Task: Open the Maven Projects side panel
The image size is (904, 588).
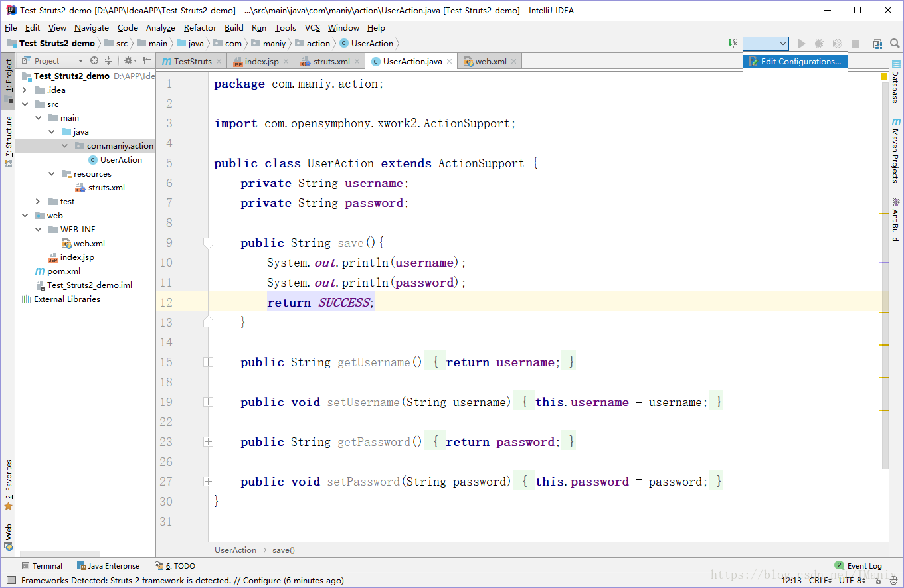Action: click(x=895, y=151)
